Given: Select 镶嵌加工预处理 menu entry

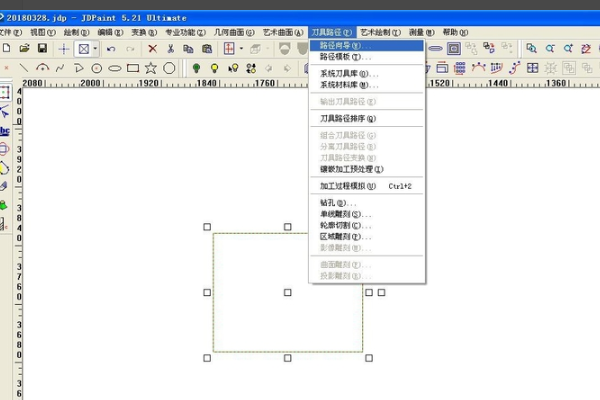Looking at the screenshot, I should [x=367, y=169].
